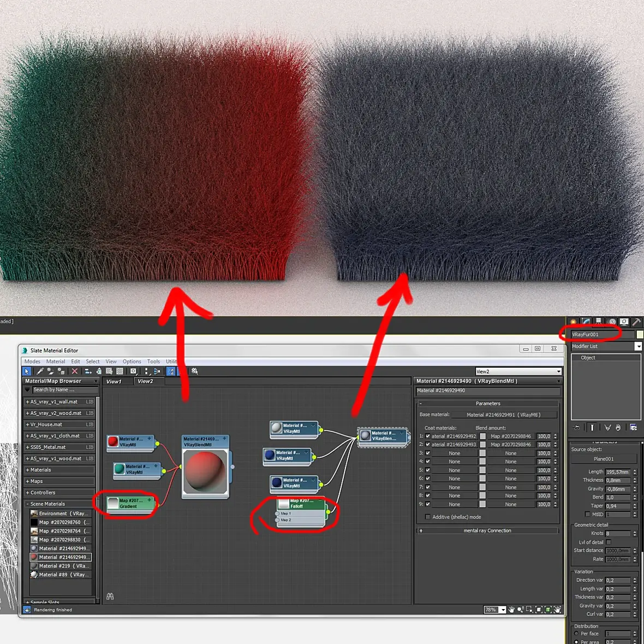Click Layout All vertical icon
Screen dimensions: 644x644
147,371
